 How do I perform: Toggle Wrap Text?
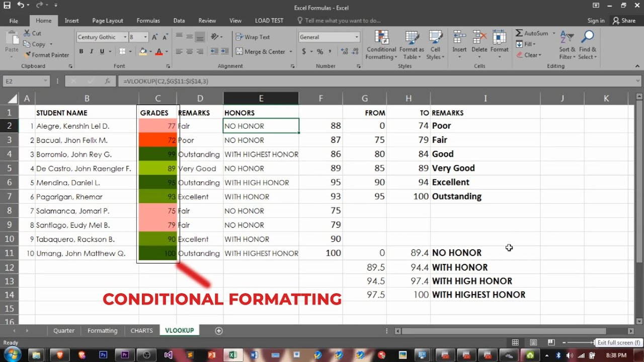pos(253,37)
